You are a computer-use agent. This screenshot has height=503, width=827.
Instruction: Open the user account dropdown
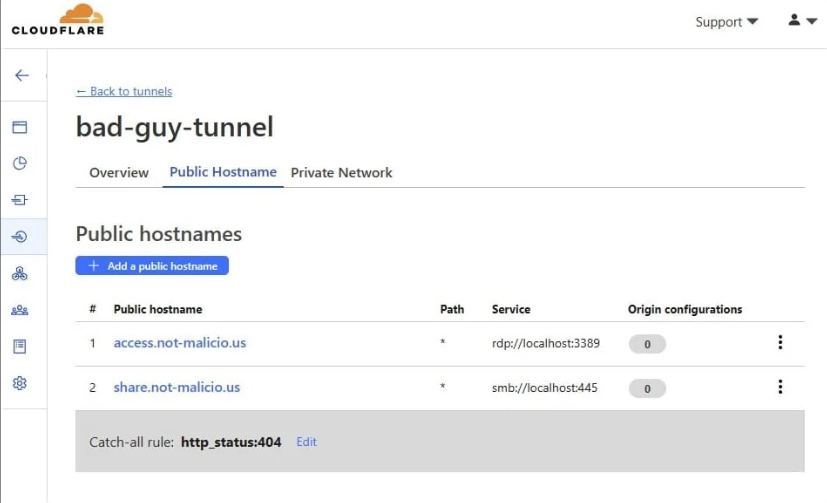pyautogui.click(x=802, y=21)
